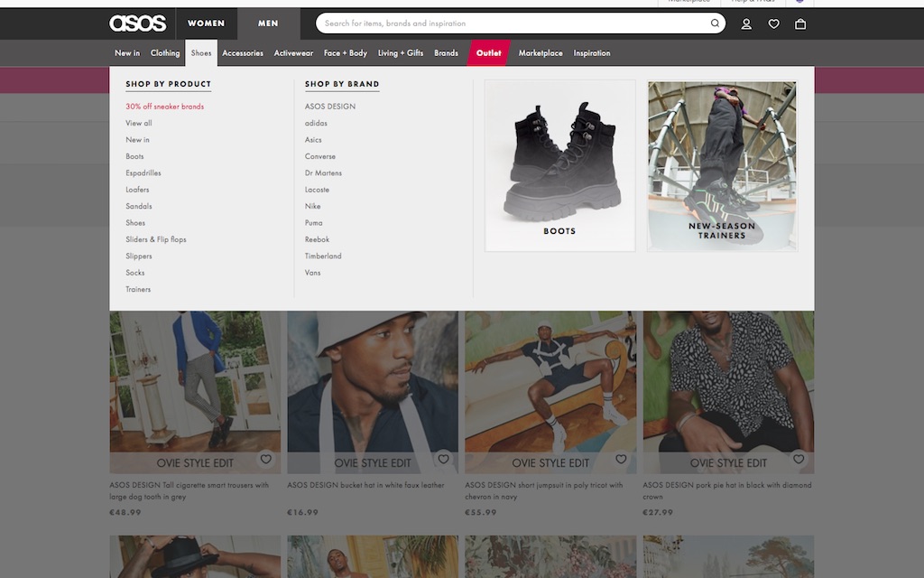
Task: Open the Inspiration menu item
Action: pos(592,53)
